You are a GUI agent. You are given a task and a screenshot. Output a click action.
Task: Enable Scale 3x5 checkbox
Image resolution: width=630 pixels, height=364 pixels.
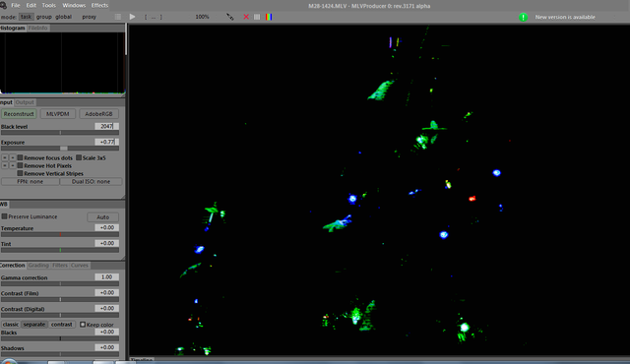click(x=79, y=157)
